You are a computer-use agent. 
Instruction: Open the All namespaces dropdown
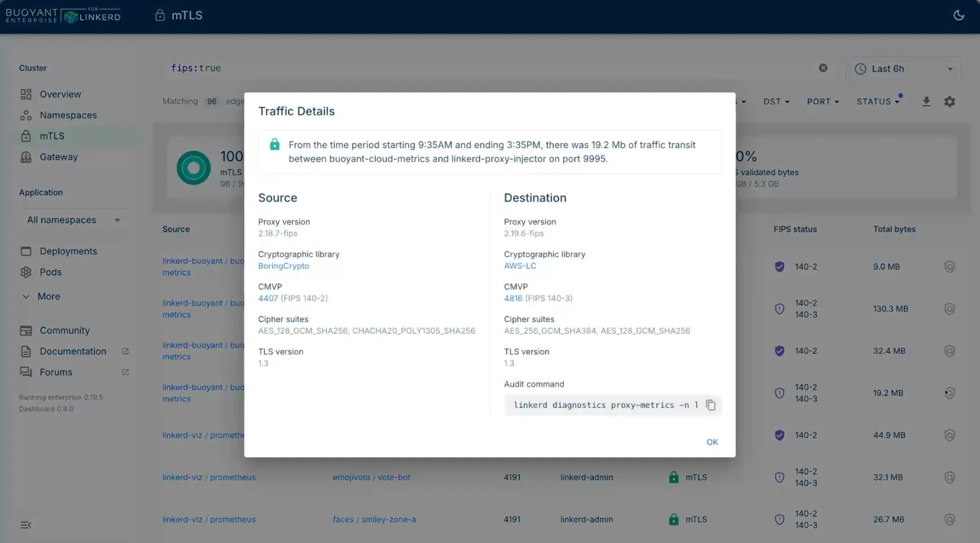click(x=74, y=220)
